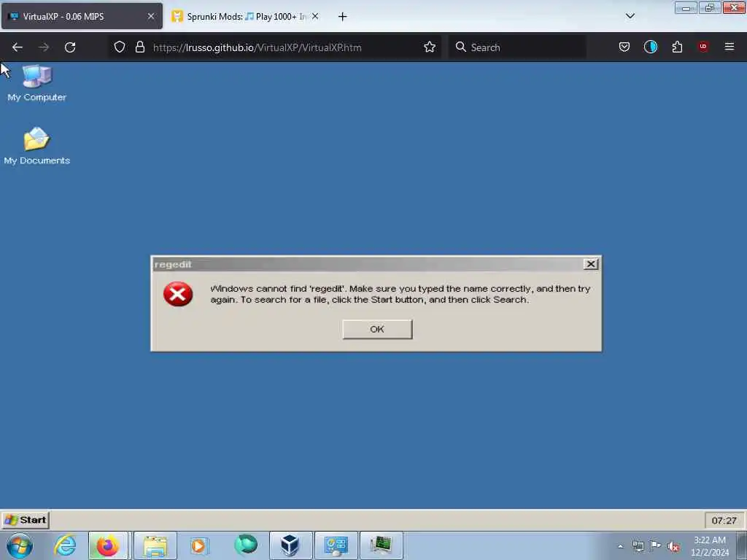
Task: Open VirtualBox from the taskbar
Action: point(290,545)
